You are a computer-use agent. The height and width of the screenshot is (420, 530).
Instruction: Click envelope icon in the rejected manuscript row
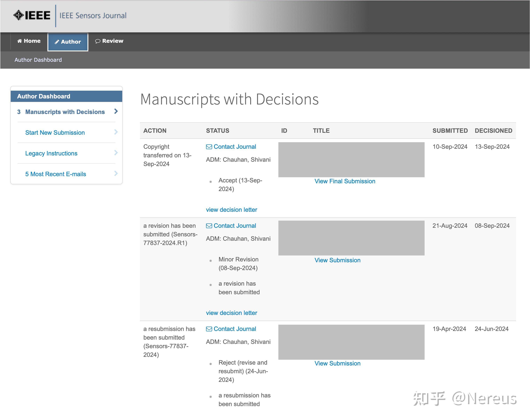209,329
